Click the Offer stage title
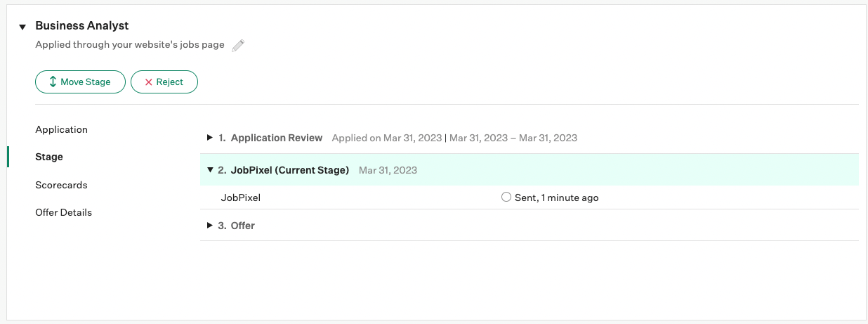Image resolution: width=868 pixels, height=324 pixels. tap(243, 226)
